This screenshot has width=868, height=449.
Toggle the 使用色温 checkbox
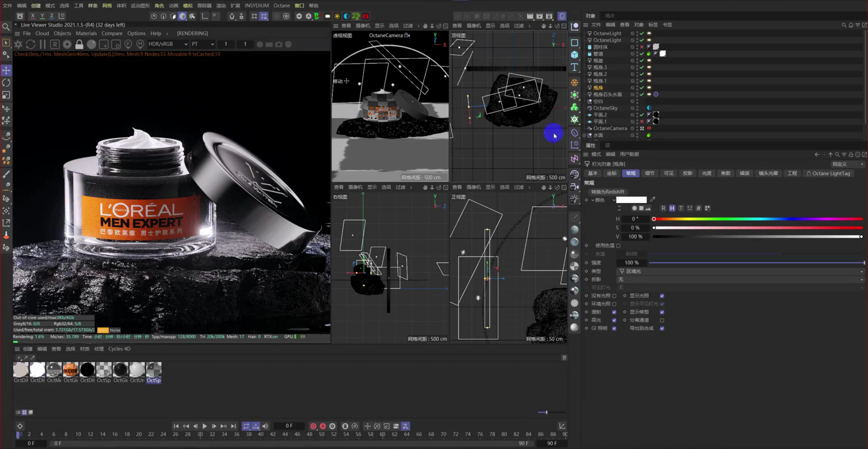pos(618,246)
